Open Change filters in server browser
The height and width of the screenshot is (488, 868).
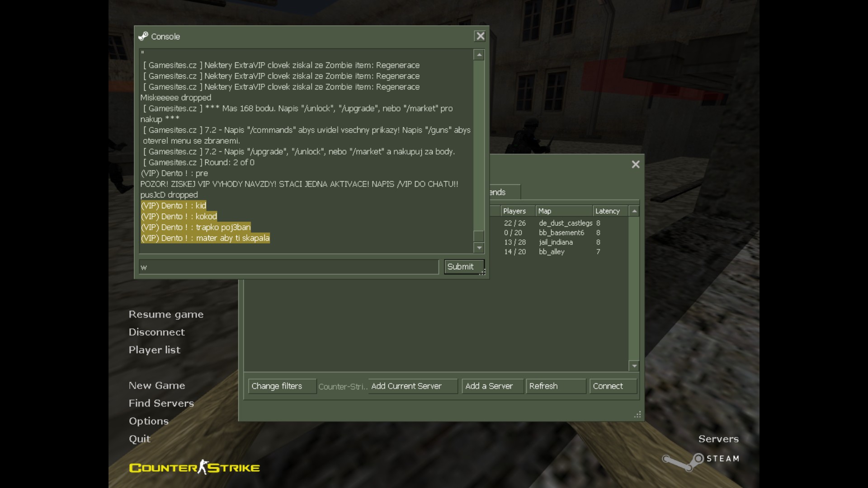[x=282, y=386]
